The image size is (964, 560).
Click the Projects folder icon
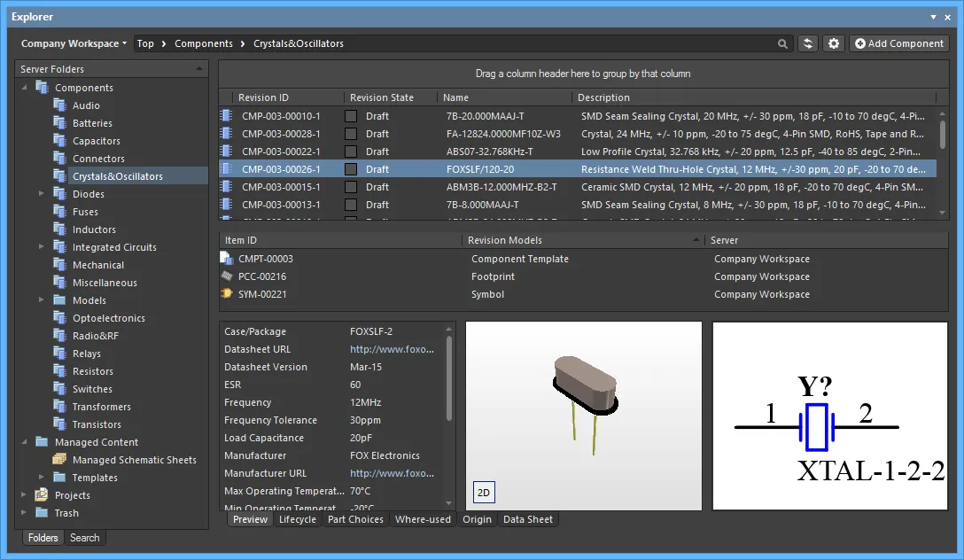(x=42, y=495)
